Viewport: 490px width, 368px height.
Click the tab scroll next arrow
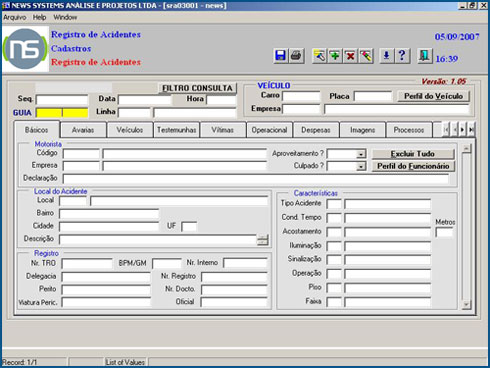(x=462, y=130)
